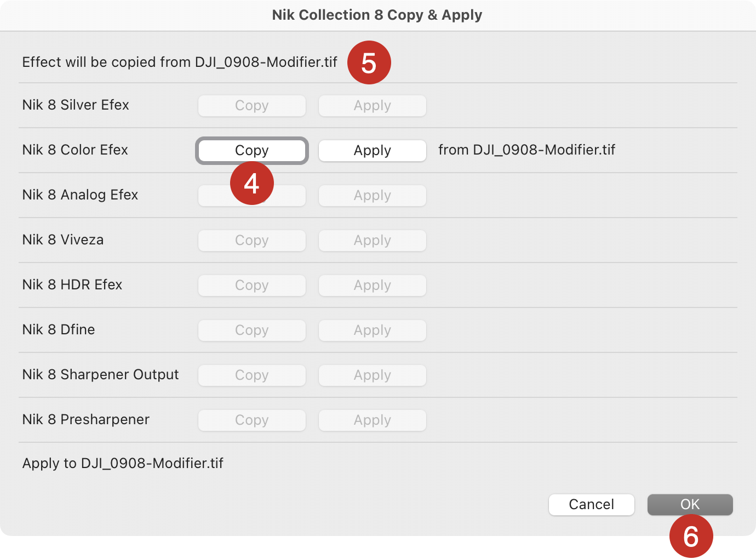
Task: Select the 'Nik 8 Viveza' label
Action: (63, 239)
